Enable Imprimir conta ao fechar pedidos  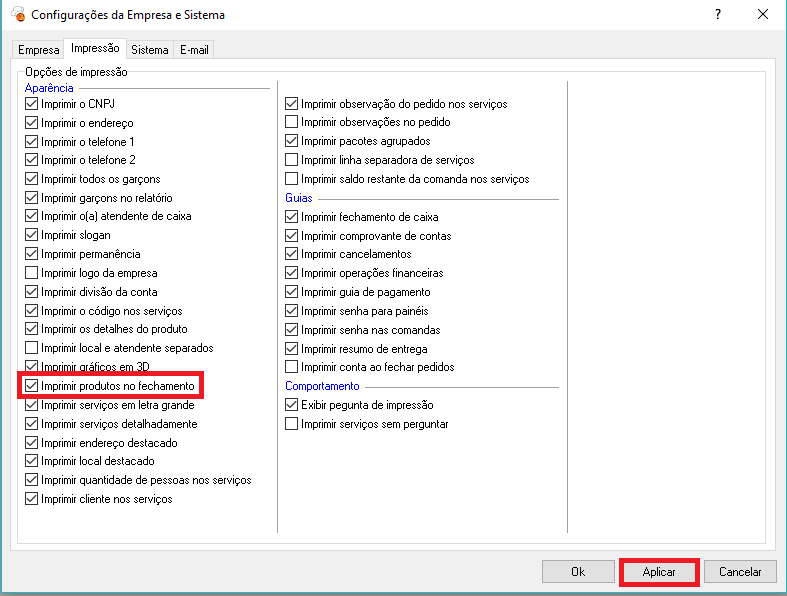pyautogui.click(x=292, y=367)
